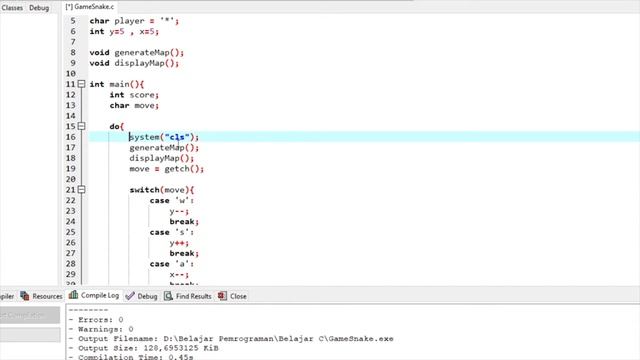Click 'switch(move){' on line 21
This screenshot has height=360, width=640.
[x=162, y=190]
